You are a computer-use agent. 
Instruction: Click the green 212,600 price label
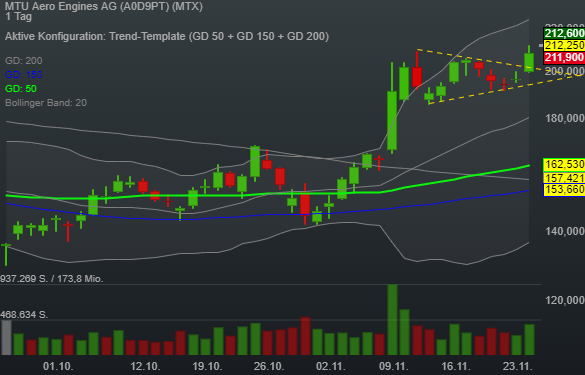[564, 33]
